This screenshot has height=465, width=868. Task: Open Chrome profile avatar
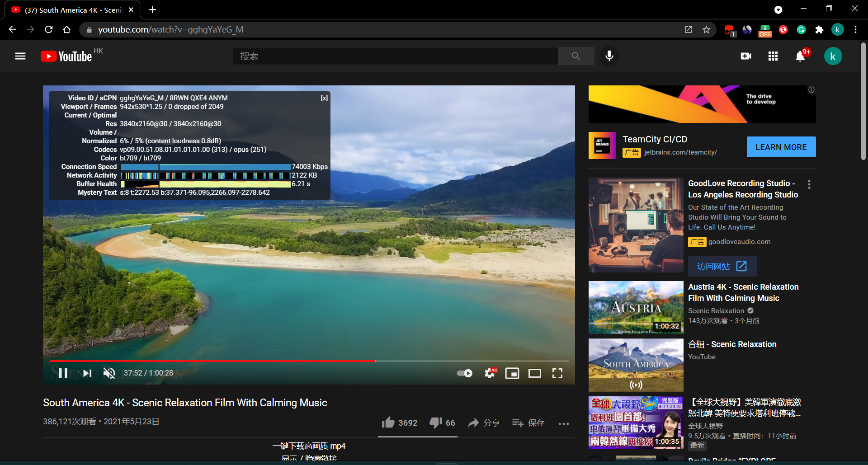837,29
